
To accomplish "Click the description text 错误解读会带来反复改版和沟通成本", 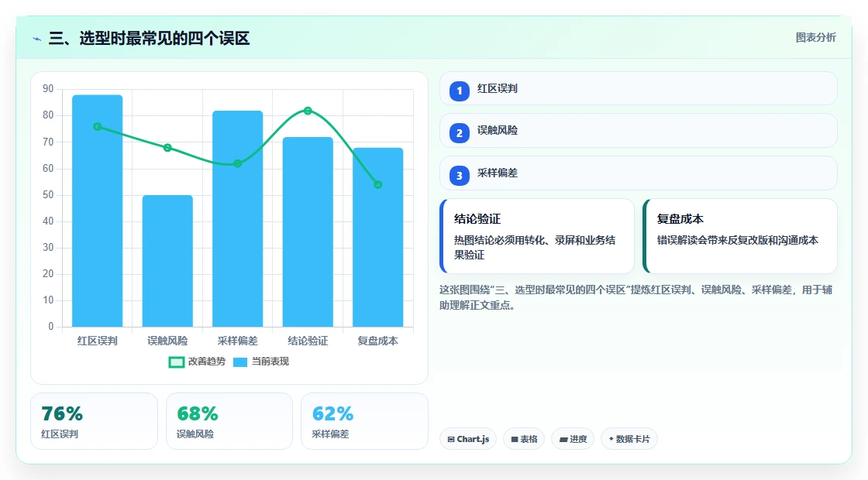I will tap(737, 241).
